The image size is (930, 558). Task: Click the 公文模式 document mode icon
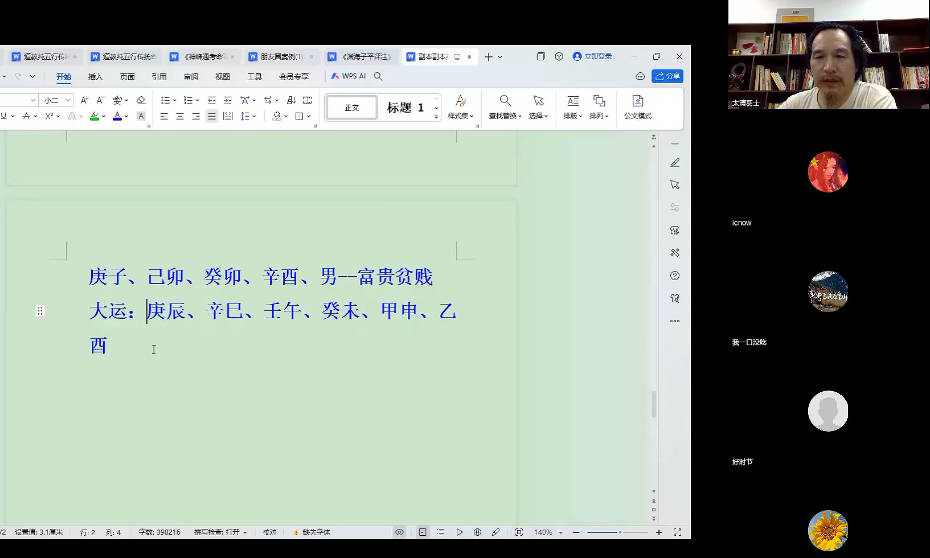[x=637, y=101]
